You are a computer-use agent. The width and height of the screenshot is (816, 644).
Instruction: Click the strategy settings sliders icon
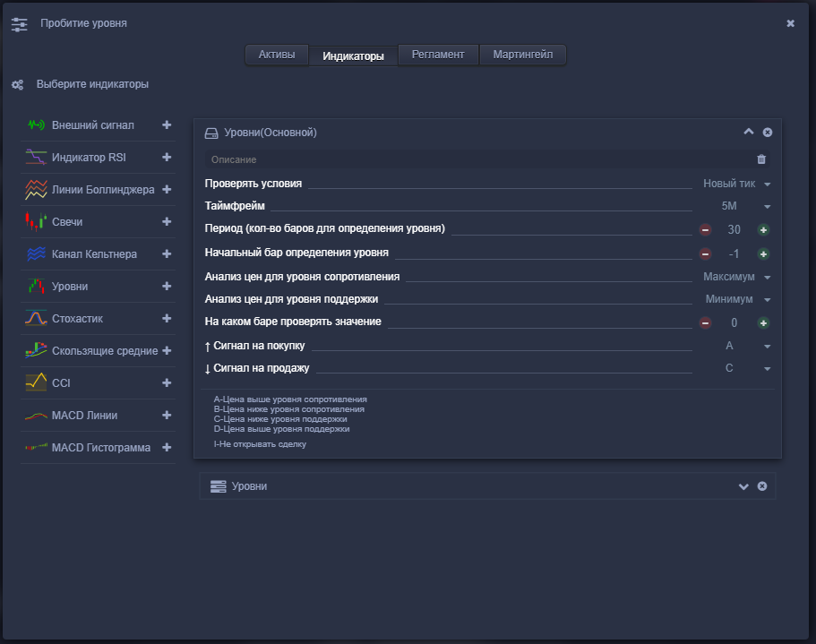19,24
